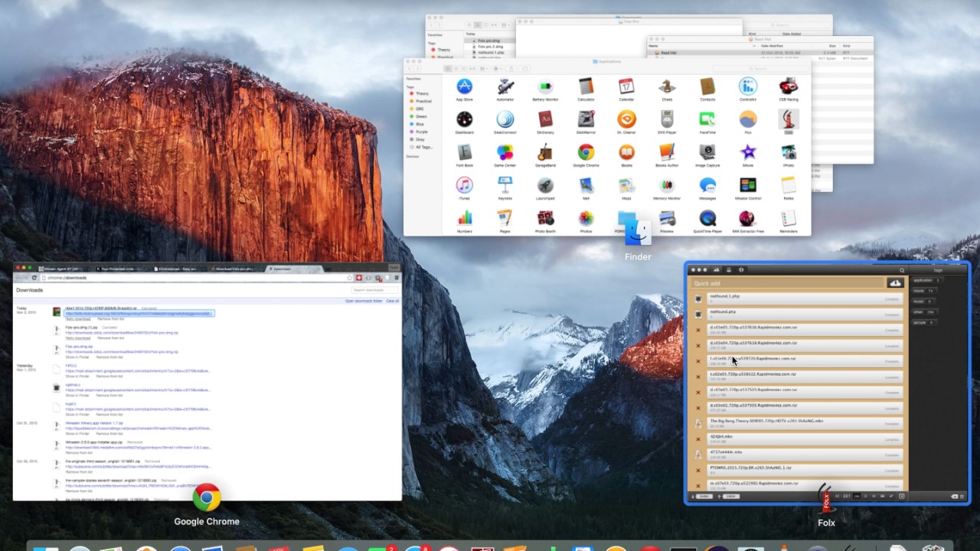Select the DiskWarrior app icon
980x551 pixels.
pyautogui.click(x=586, y=119)
